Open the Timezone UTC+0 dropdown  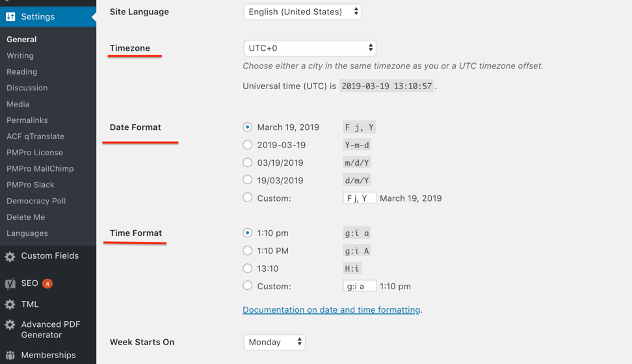tap(310, 48)
